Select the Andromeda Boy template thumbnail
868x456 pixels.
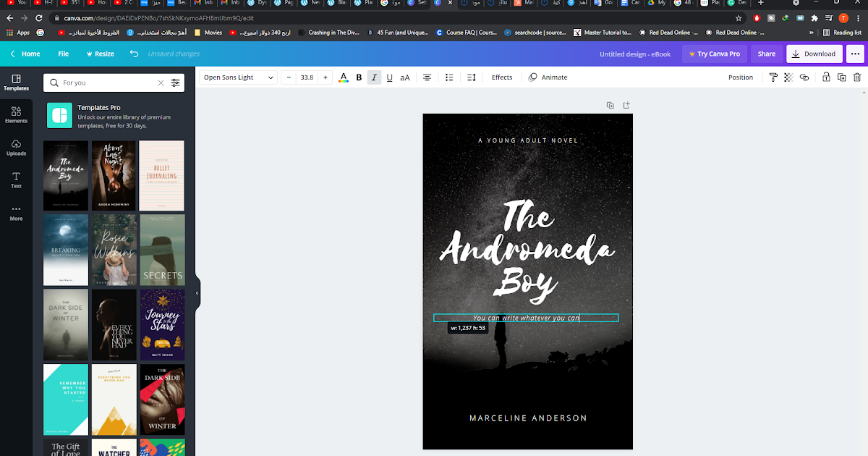coord(66,175)
